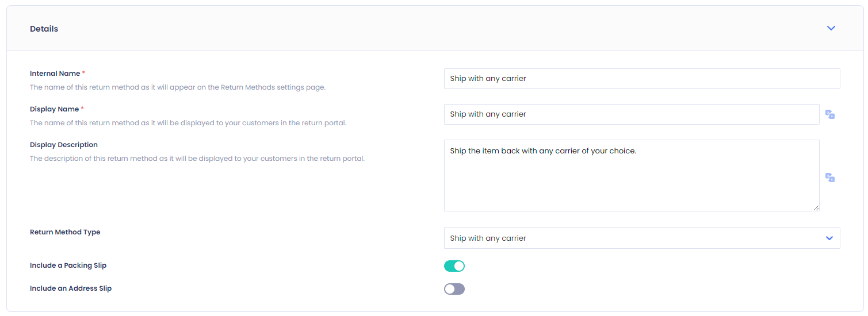Image resolution: width=868 pixels, height=316 pixels.
Task: Click translate icon beside Display Description textarea
Action: 830,178
